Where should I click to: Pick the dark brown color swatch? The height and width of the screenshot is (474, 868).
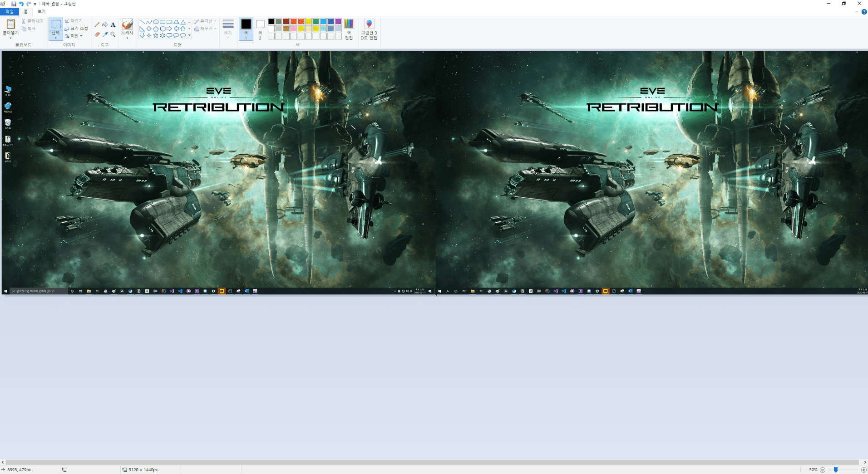286,21
